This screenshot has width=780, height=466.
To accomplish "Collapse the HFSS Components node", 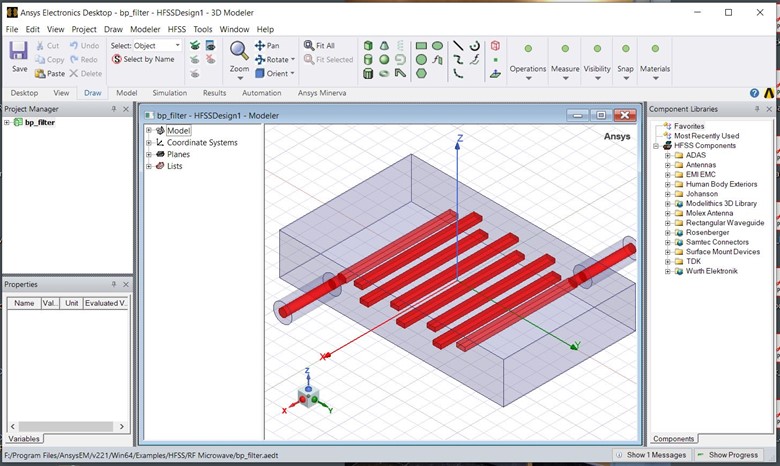I will 656,146.
